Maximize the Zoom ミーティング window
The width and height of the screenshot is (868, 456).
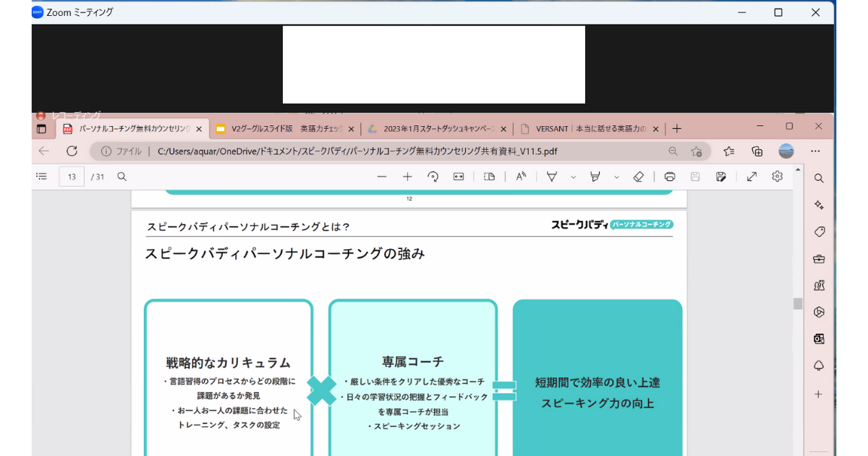pyautogui.click(x=778, y=12)
